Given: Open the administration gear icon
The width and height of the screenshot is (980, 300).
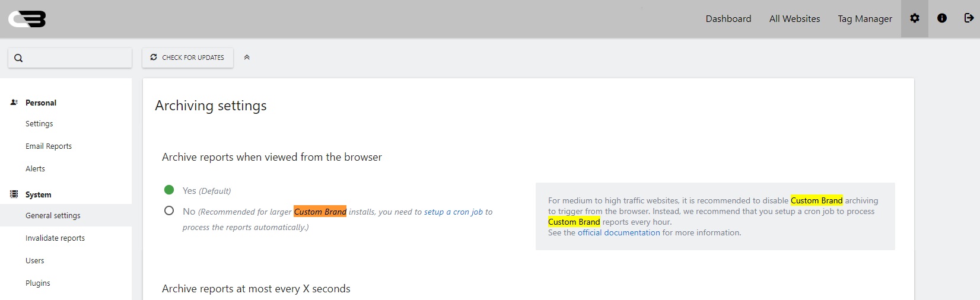Looking at the screenshot, I should point(914,18).
